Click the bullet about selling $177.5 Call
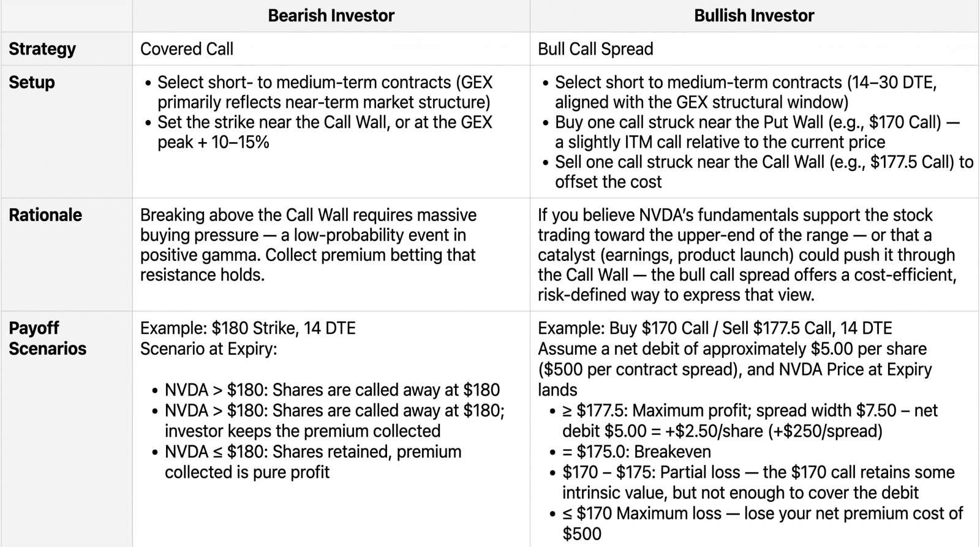The height and width of the screenshot is (547, 980). point(758,172)
